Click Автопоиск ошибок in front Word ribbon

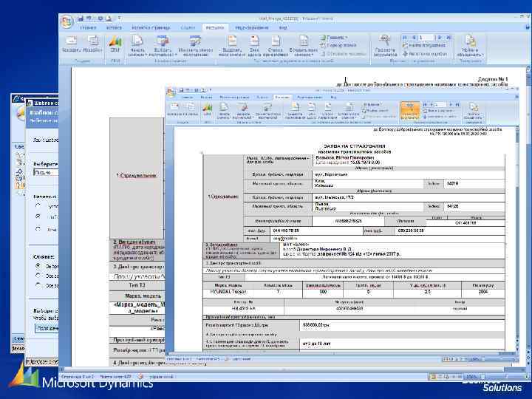pyautogui.click(x=439, y=117)
